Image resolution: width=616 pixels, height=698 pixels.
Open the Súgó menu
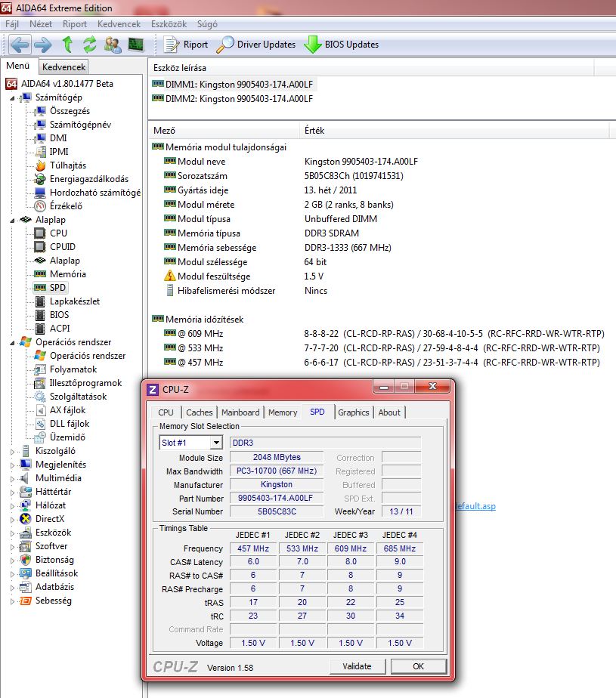(207, 24)
